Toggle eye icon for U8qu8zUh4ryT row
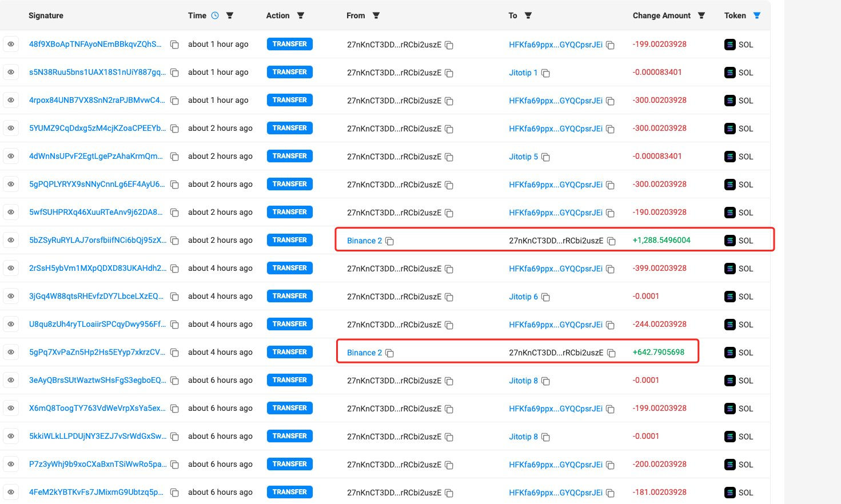Screen dimensions: 841x504 coord(11,324)
